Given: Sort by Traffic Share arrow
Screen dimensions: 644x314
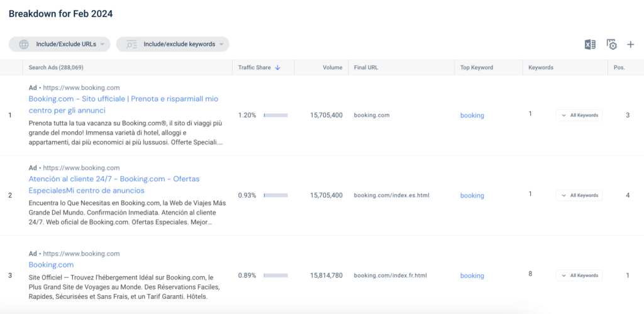Looking at the screenshot, I should click(277, 68).
